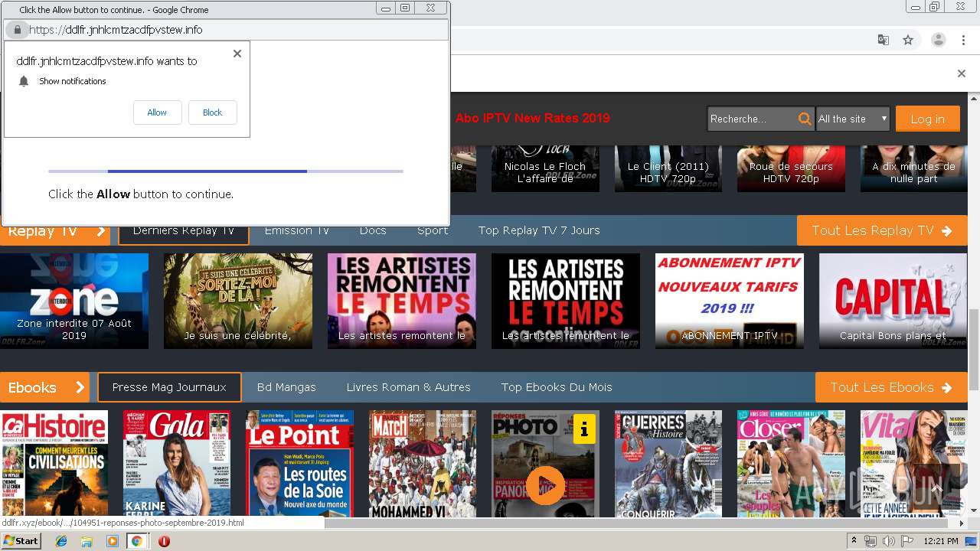Click the Action Center flag tray icon

pos(906,541)
